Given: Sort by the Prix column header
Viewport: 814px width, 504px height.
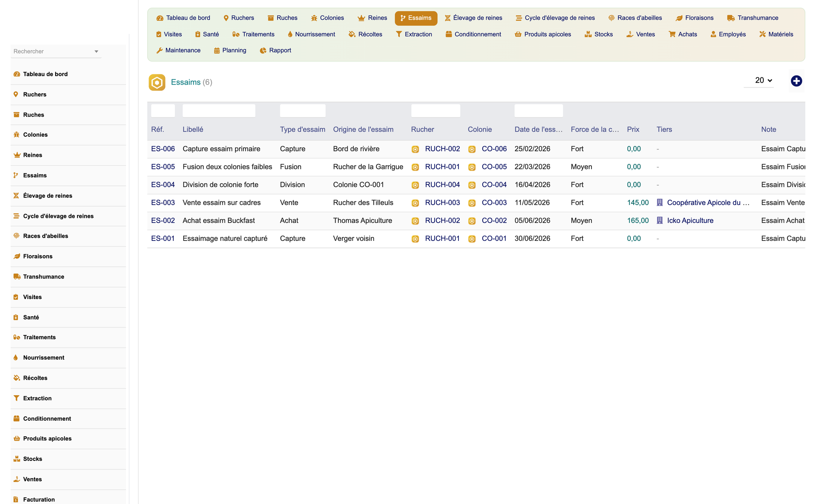Looking at the screenshot, I should pos(633,130).
